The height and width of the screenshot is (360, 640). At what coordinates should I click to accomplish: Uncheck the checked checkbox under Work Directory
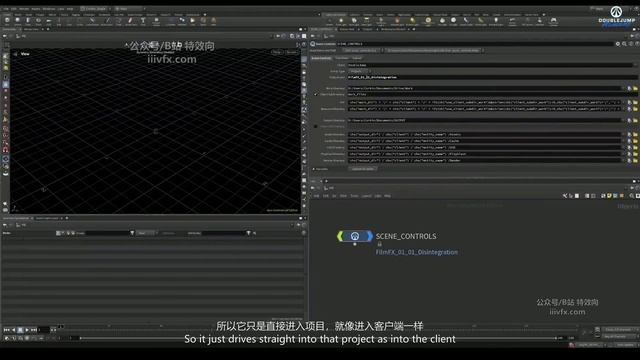(316, 94)
